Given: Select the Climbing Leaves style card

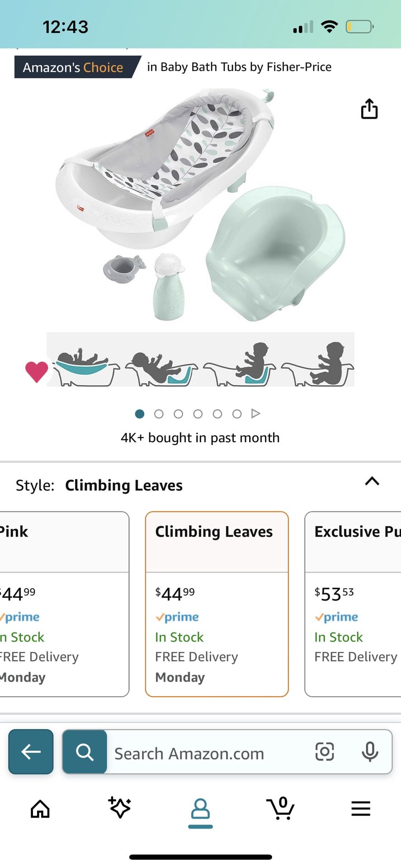Looking at the screenshot, I should 217,604.
